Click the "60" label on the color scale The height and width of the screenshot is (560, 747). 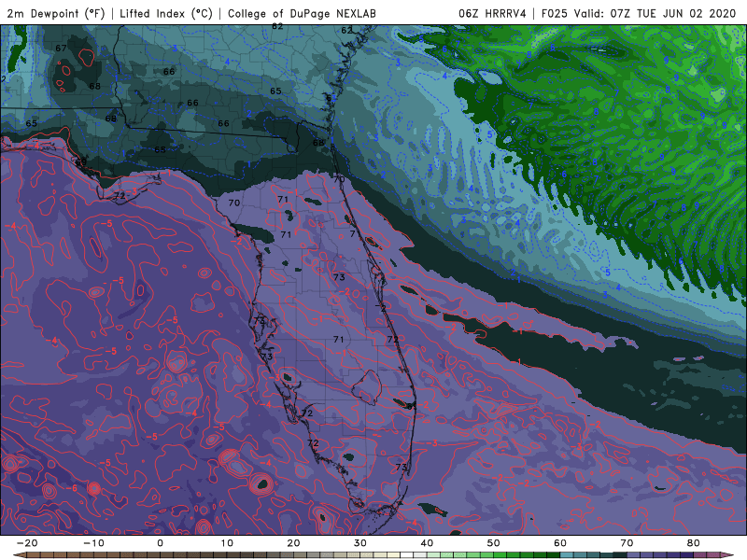pos(560,543)
